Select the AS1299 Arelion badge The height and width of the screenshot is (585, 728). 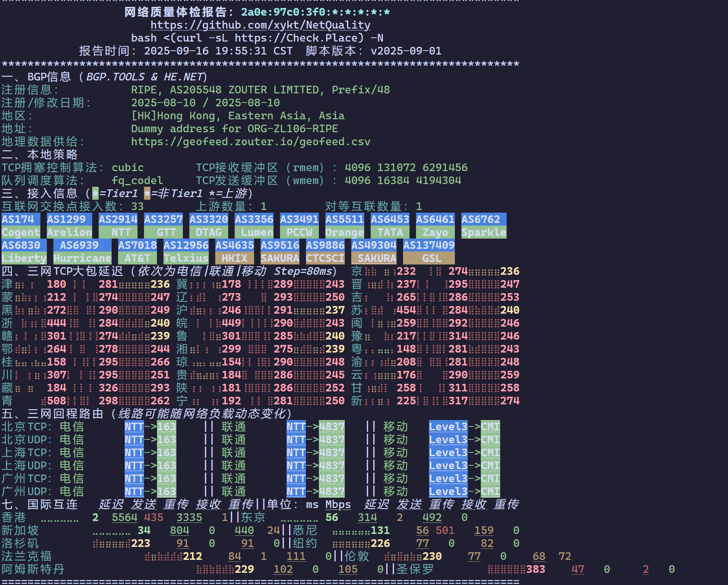click(x=69, y=226)
